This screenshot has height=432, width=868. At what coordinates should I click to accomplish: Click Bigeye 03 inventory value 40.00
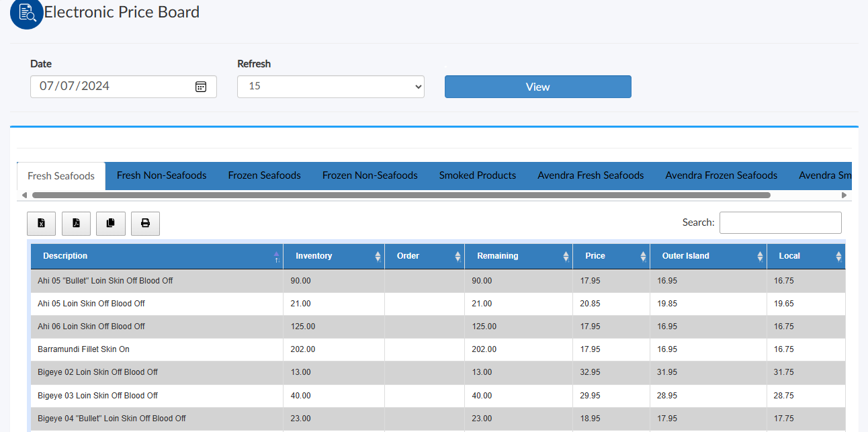(300, 396)
